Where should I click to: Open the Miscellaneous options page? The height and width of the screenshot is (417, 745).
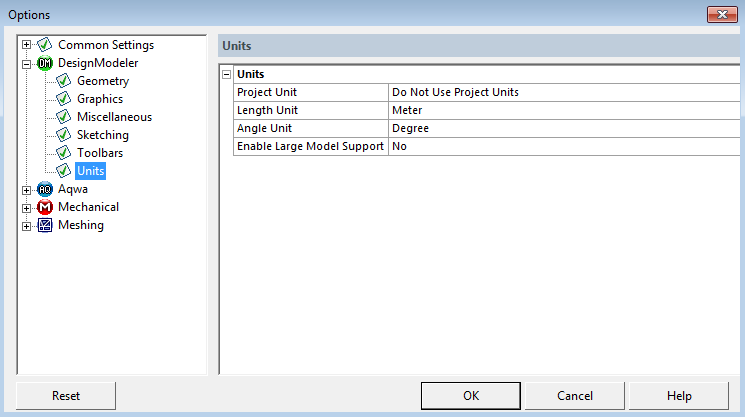click(115, 117)
